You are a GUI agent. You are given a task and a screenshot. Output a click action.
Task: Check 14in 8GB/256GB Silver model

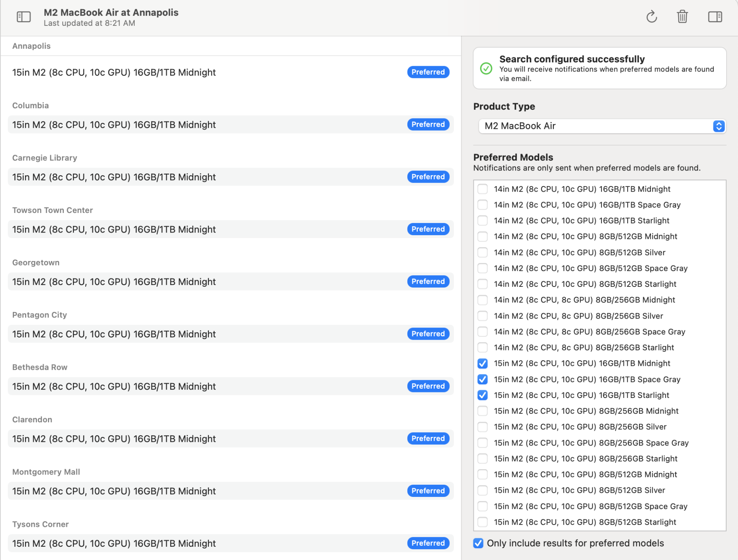tap(482, 316)
